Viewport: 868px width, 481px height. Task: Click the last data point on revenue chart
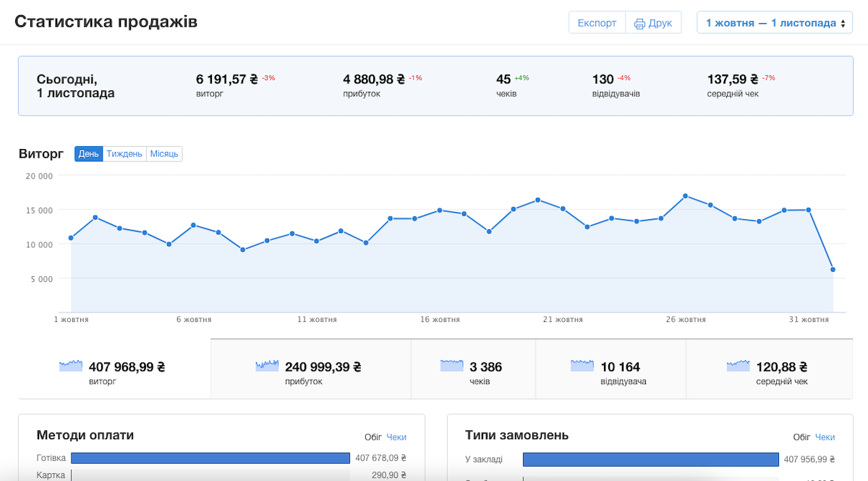pos(833,270)
